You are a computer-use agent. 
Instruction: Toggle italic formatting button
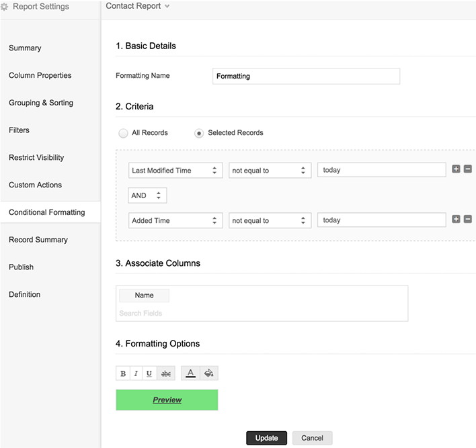click(x=136, y=373)
